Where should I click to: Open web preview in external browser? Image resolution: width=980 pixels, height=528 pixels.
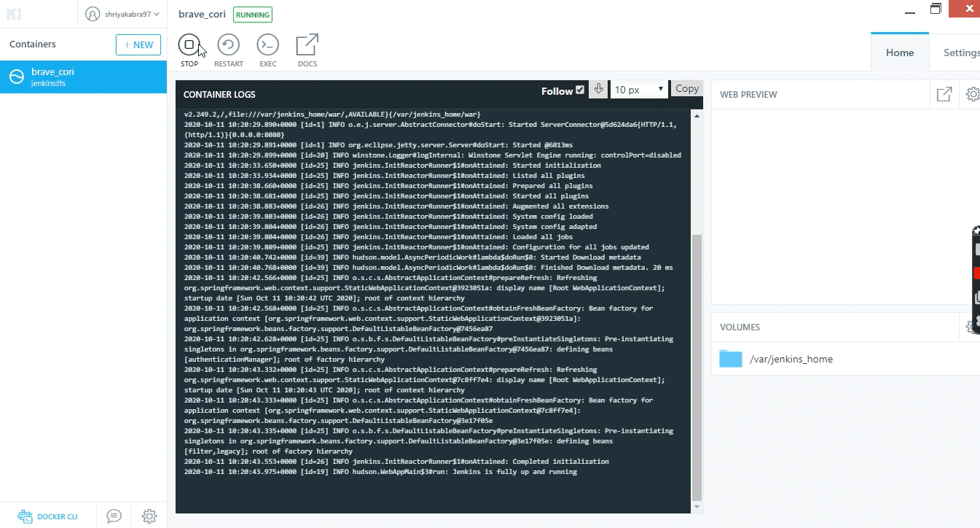click(944, 94)
